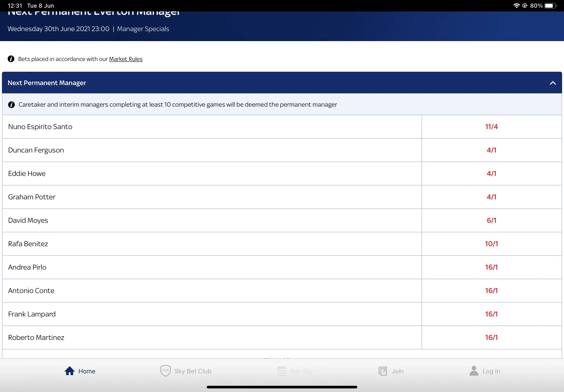Tap the Home house icon

pyautogui.click(x=70, y=371)
